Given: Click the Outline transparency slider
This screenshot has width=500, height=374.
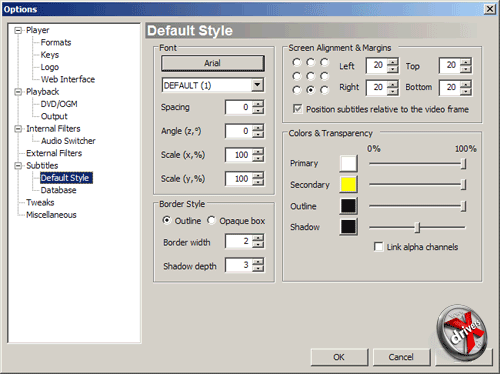Looking at the screenshot, I should click(x=417, y=206).
